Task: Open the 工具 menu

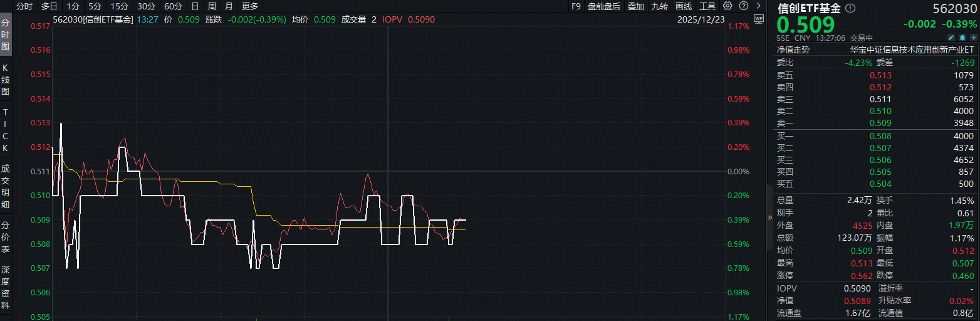Action: pyautogui.click(x=707, y=6)
